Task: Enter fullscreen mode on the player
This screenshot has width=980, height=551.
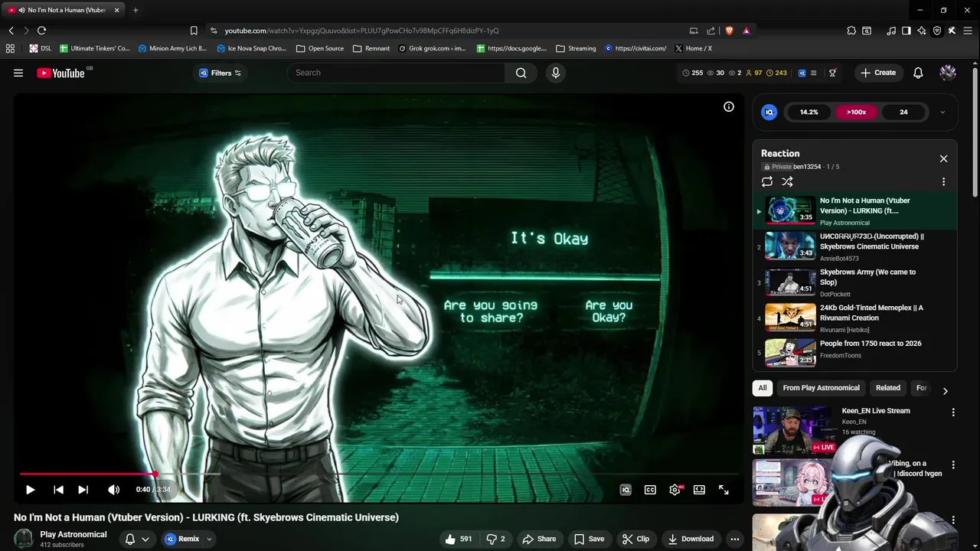Action: [x=724, y=490]
